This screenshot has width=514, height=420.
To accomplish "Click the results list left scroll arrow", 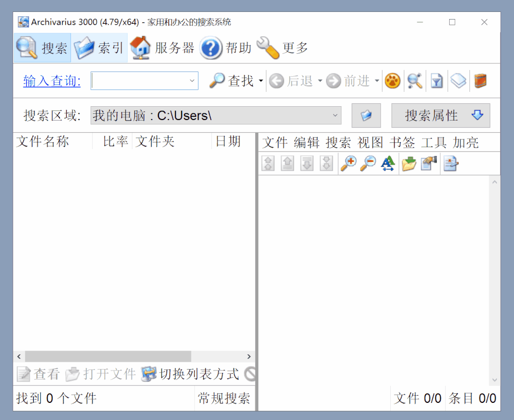I will point(19,356).
